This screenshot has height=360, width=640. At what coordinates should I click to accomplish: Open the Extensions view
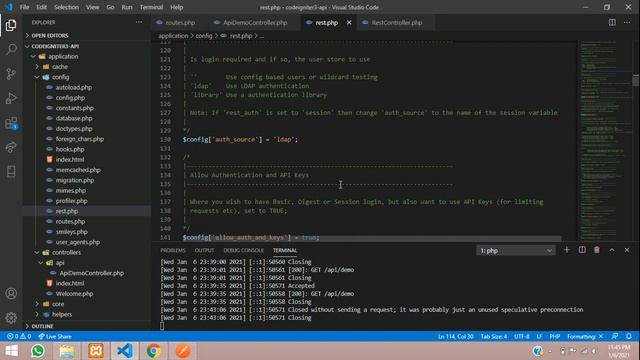tap(11, 123)
